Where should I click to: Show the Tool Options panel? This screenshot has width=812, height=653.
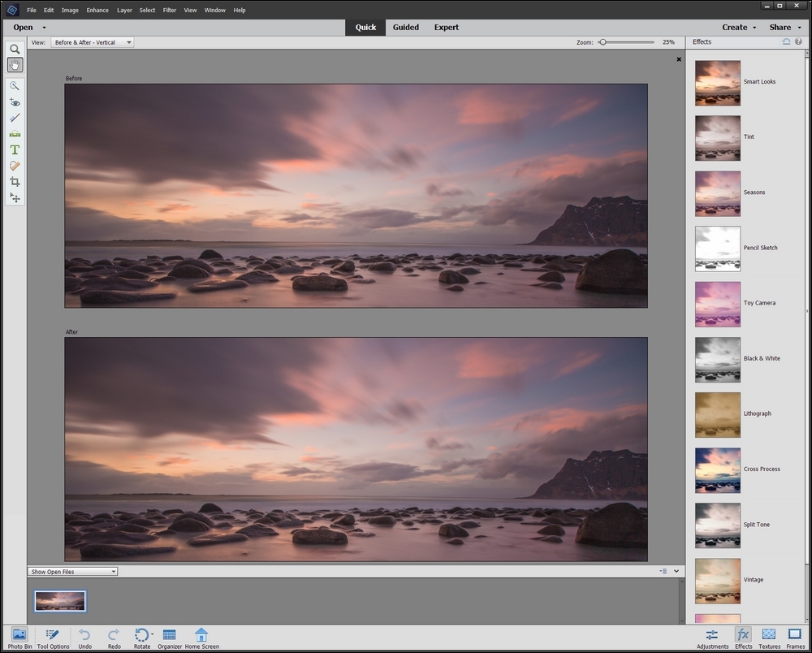[53, 638]
